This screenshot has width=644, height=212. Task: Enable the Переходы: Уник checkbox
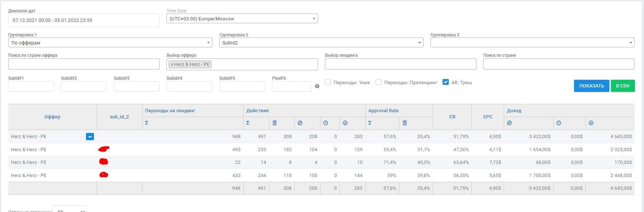[x=328, y=82]
